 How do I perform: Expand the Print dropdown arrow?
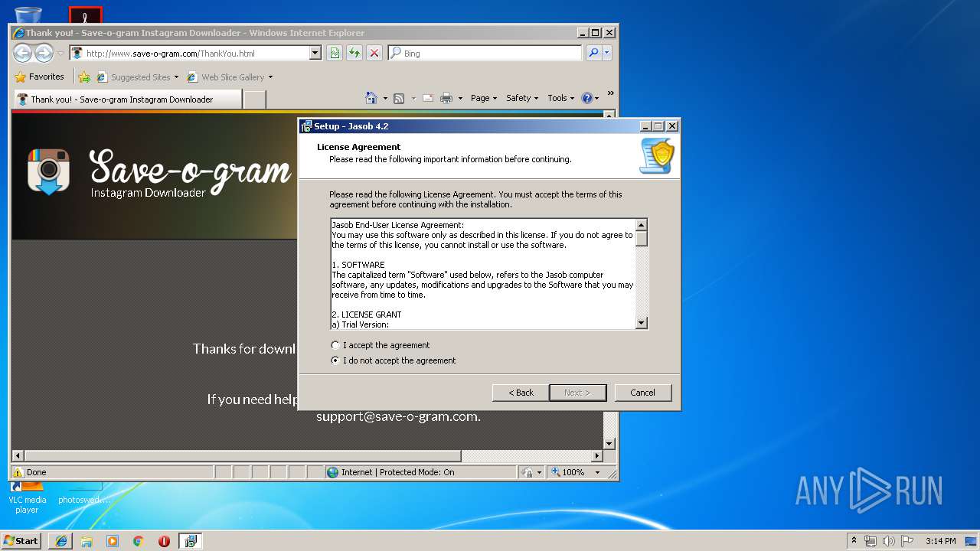click(460, 98)
